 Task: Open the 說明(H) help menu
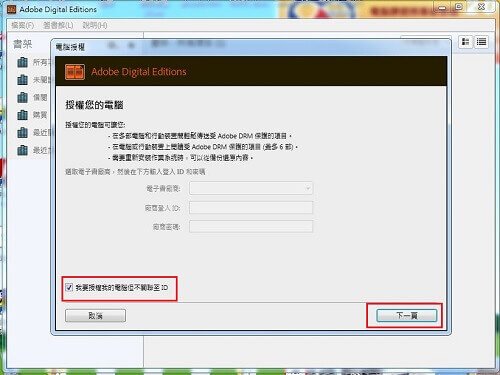click(x=95, y=25)
